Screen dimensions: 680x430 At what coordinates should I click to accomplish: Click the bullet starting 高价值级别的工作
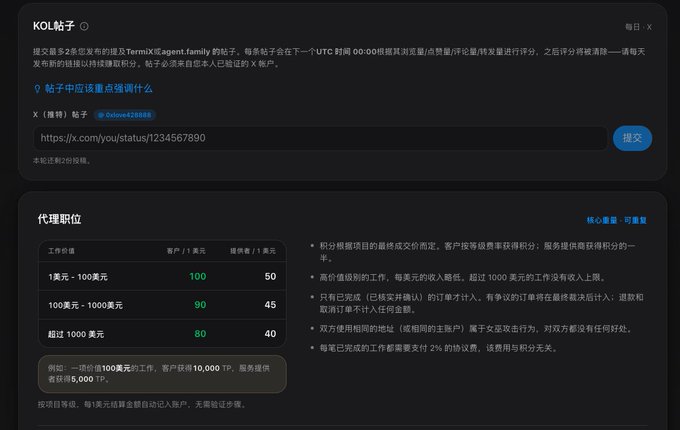[x=462, y=277]
